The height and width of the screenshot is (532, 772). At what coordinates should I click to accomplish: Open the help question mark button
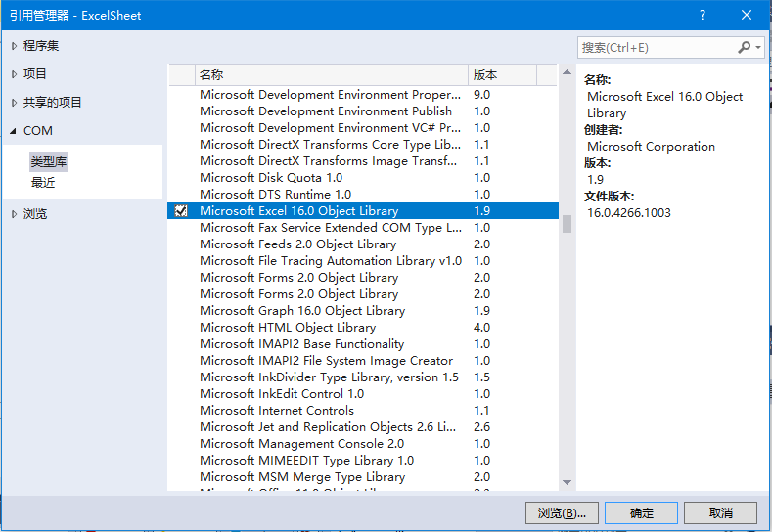pyautogui.click(x=703, y=16)
